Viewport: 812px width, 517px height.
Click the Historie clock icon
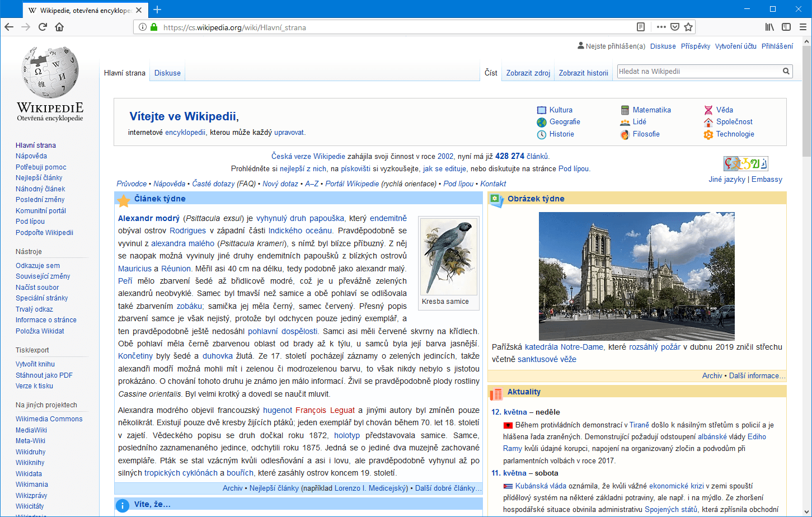541,134
